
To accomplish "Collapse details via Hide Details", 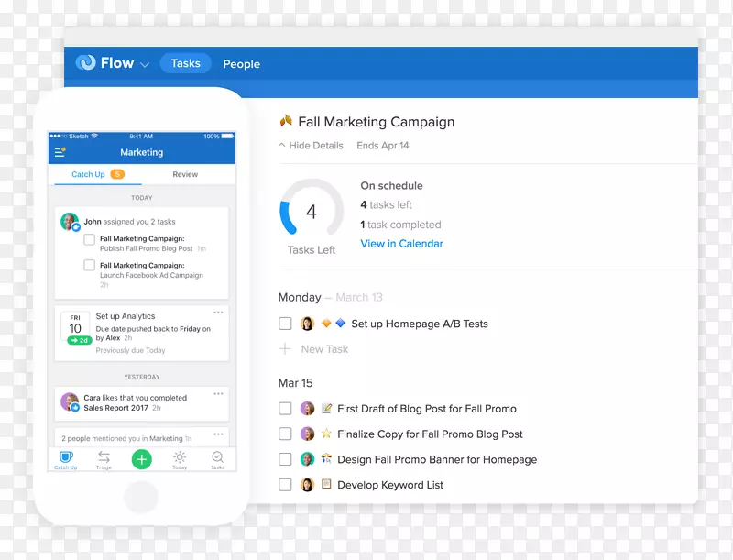I will click(311, 146).
